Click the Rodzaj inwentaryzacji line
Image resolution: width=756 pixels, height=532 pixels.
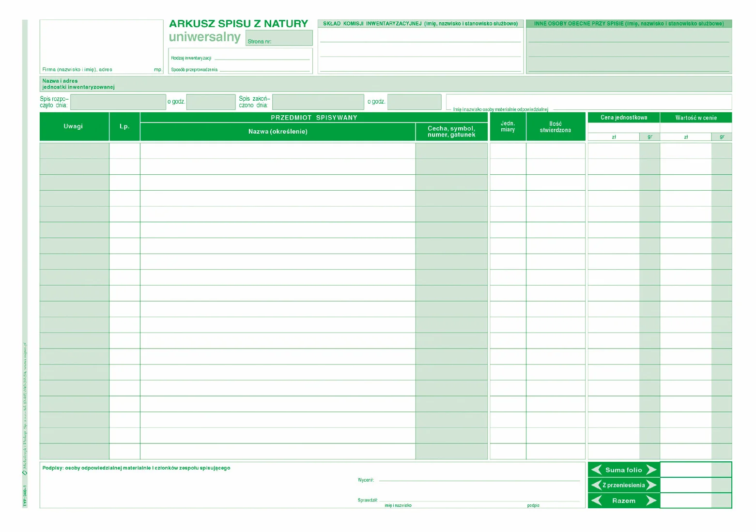[262, 57]
